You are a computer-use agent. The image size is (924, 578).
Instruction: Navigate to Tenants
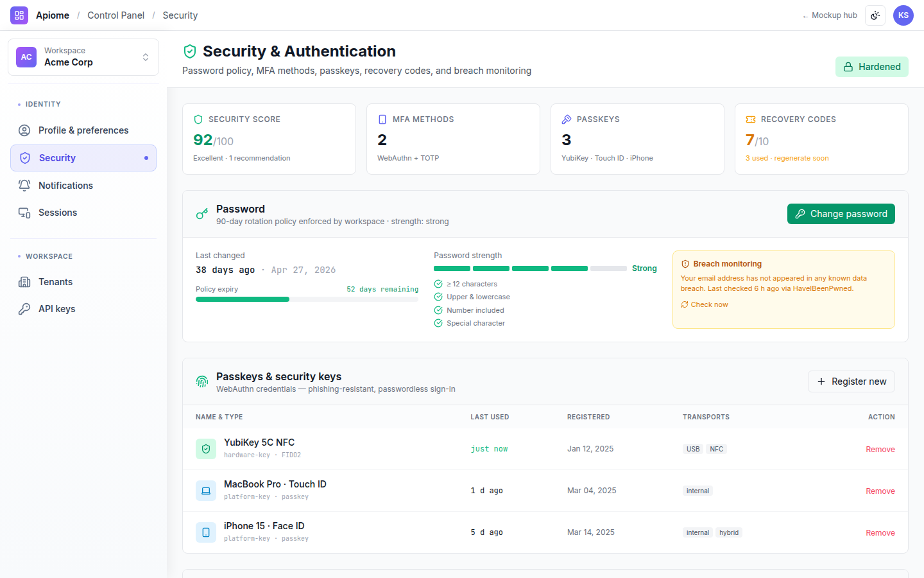tap(83, 282)
